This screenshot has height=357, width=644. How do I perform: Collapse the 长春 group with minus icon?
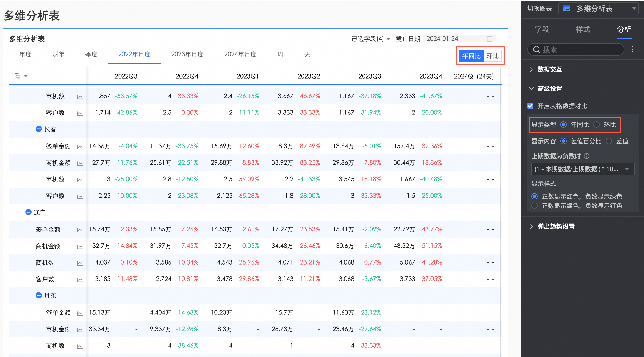click(x=38, y=129)
